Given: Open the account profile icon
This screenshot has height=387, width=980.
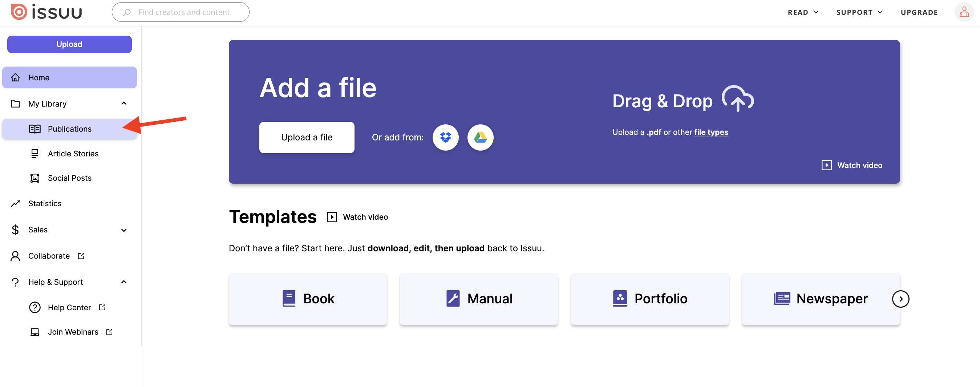Looking at the screenshot, I should (x=964, y=12).
